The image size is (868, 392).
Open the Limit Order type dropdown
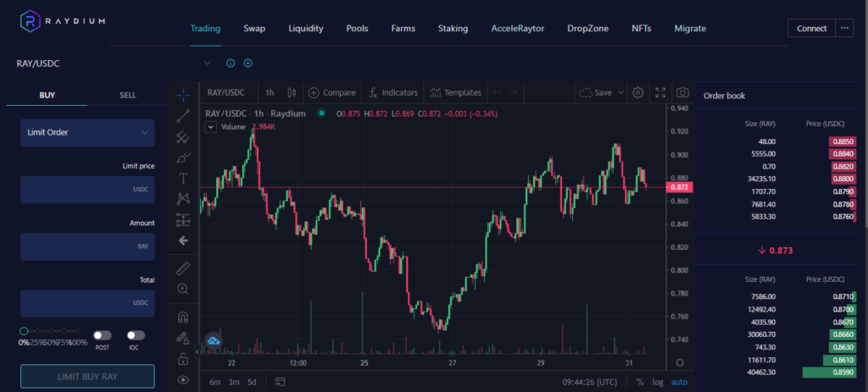click(87, 132)
